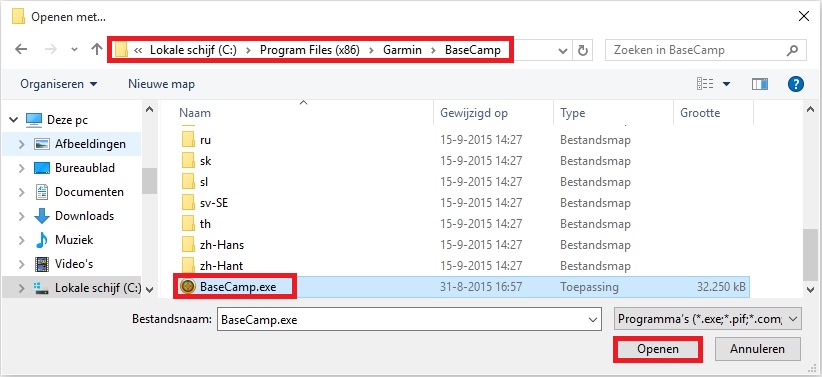This screenshot has width=822, height=377.
Task: Go up one folder level
Action: click(x=96, y=50)
